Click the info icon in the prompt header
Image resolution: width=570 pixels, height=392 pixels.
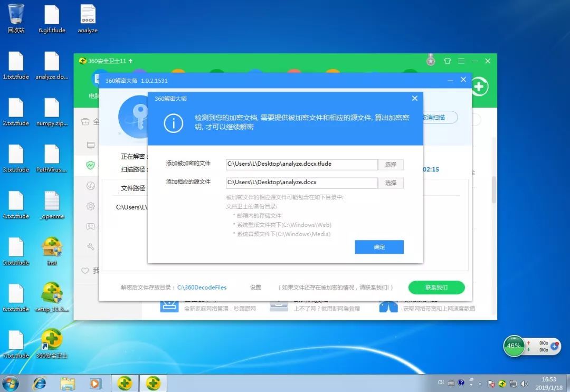click(174, 123)
